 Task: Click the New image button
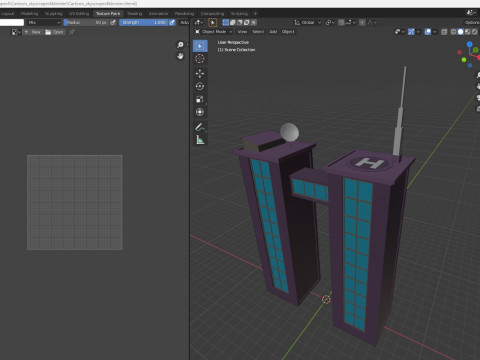33,32
